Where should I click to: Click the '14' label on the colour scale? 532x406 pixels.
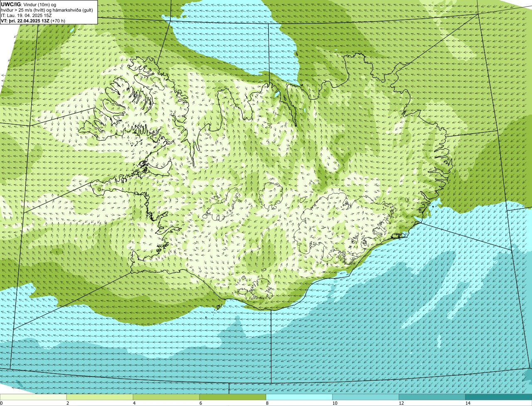click(x=468, y=403)
